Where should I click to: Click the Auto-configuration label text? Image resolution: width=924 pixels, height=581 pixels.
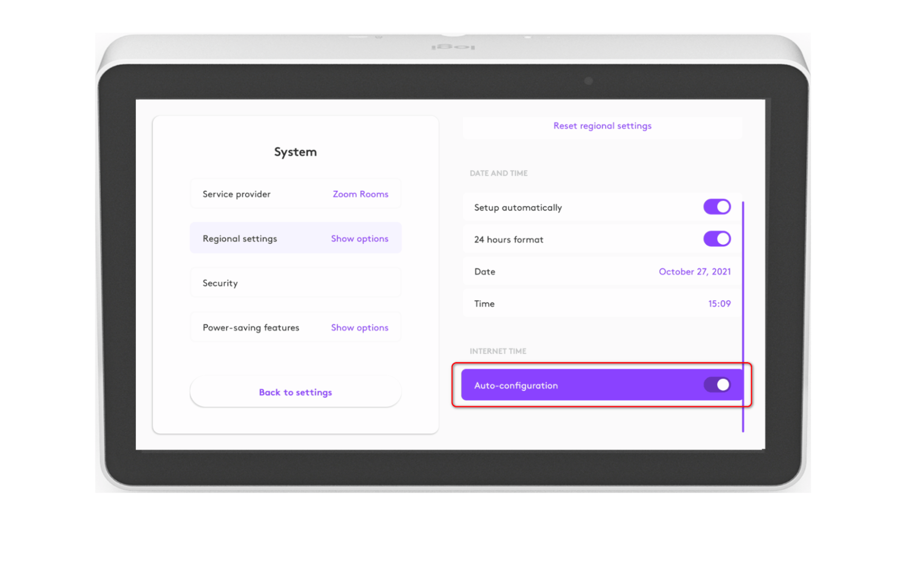point(515,385)
